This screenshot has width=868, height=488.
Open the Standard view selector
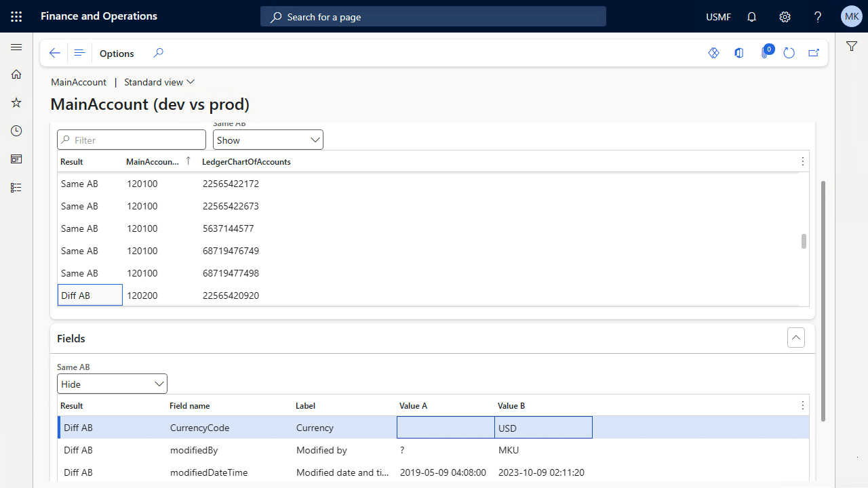(x=159, y=82)
